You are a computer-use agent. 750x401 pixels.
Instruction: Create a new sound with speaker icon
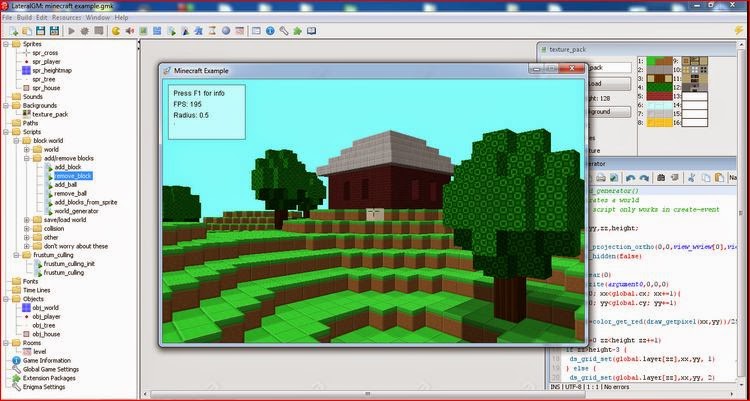129,31
